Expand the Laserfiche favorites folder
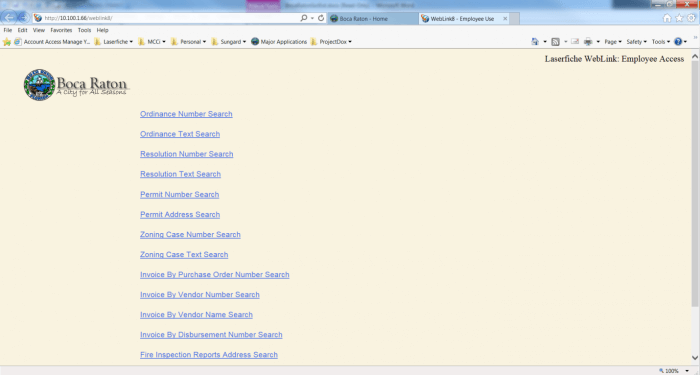700x375 pixels. (x=114, y=42)
